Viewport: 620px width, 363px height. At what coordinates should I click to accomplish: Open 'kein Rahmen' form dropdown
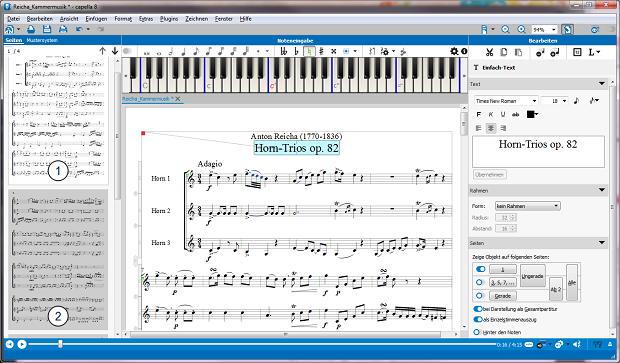527,206
